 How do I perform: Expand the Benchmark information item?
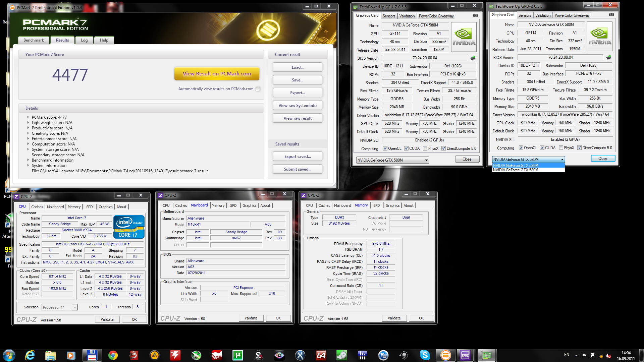point(28,160)
